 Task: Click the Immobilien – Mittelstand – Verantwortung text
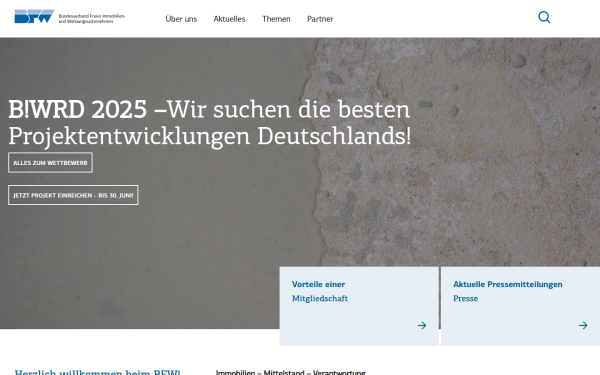coord(291,372)
